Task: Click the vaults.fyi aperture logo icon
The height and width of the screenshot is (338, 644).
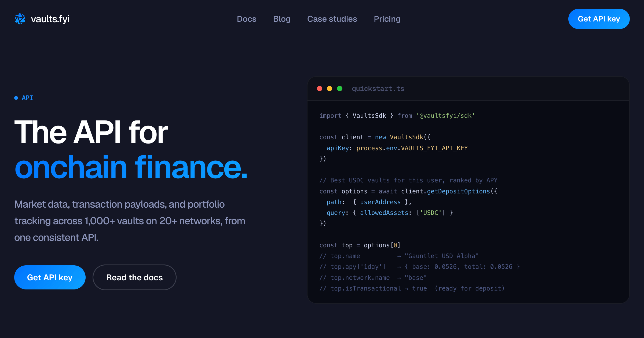Action: (20, 19)
